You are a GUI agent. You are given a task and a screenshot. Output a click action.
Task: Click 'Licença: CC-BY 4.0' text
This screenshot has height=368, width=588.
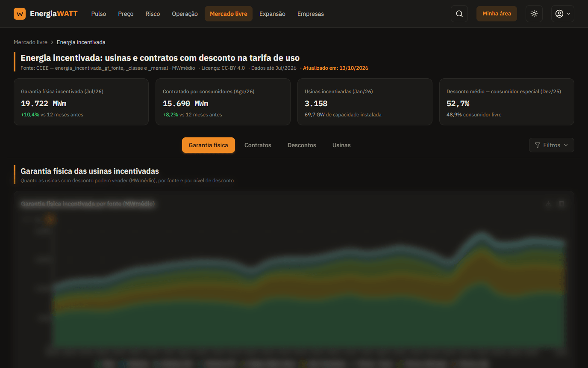point(223,68)
